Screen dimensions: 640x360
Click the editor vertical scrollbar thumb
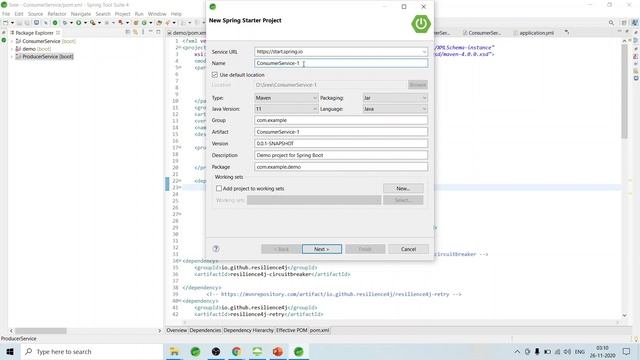pos(624,92)
